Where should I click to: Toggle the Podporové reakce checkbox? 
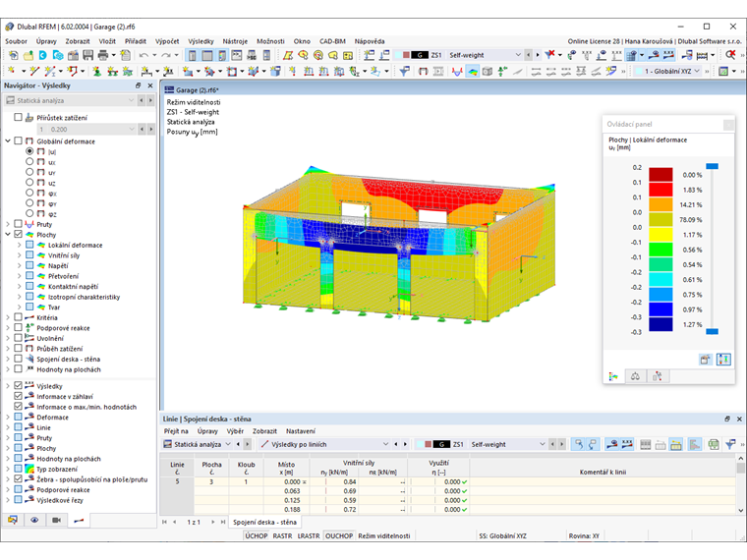coord(18,327)
